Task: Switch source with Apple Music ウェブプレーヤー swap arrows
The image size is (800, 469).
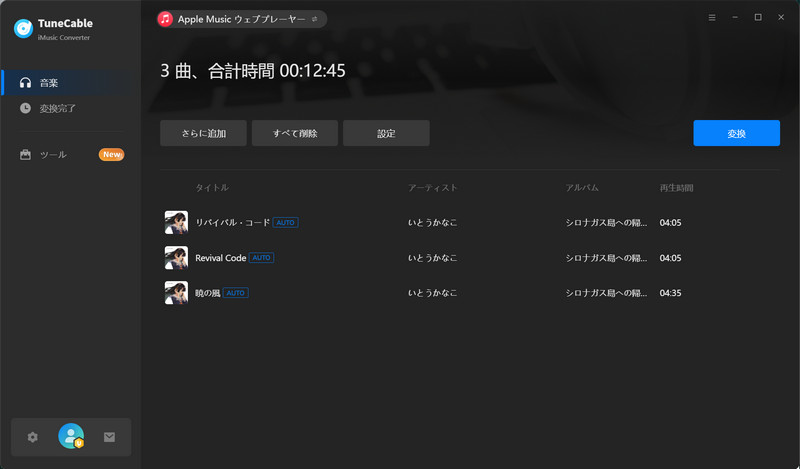Action: click(315, 19)
